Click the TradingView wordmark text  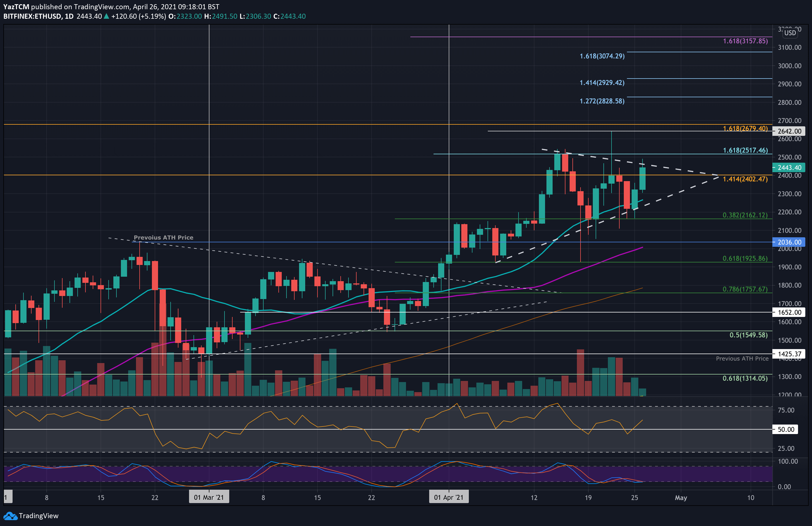(x=39, y=516)
